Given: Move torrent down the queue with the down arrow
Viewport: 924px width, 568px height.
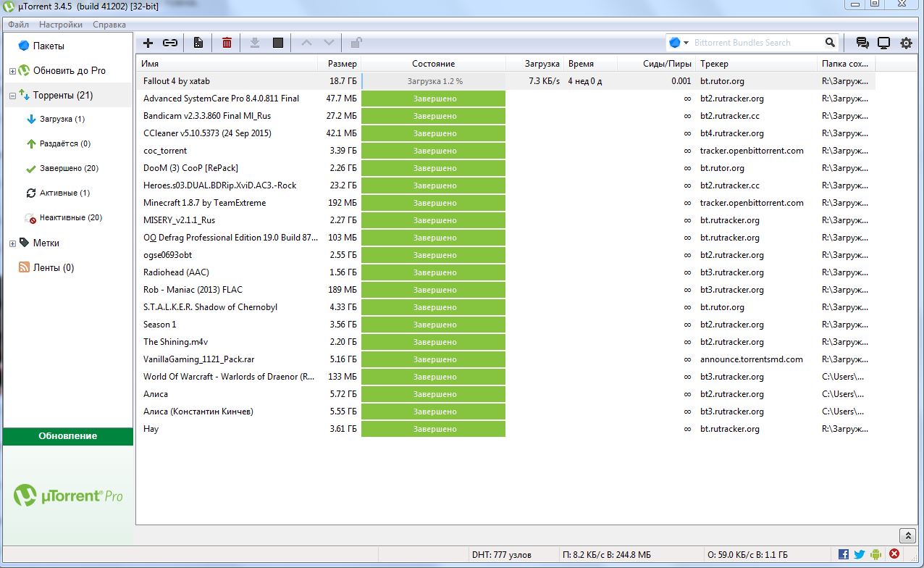Looking at the screenshot, I should tap(329, 43).
